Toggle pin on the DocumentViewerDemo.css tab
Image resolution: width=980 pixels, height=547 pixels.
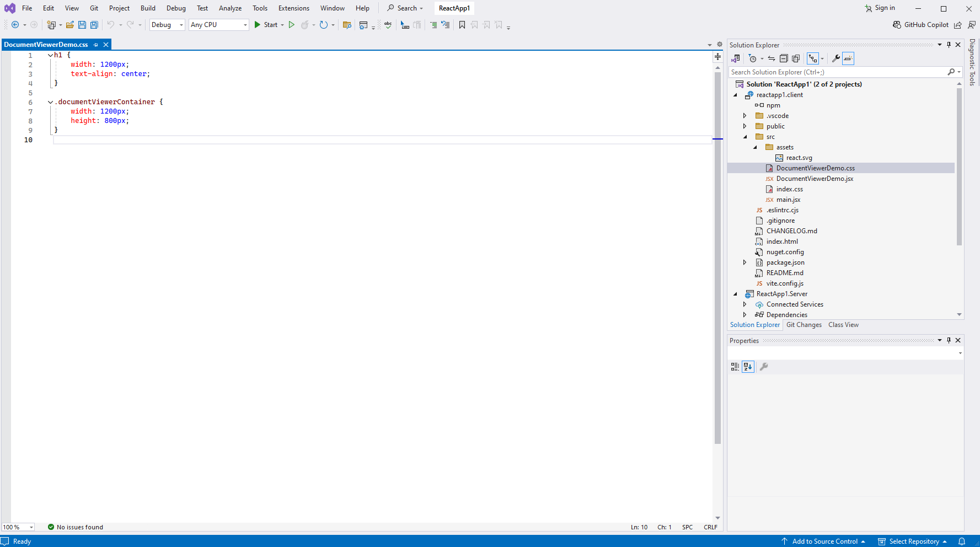pyautogui.click(x=96, y=45)
